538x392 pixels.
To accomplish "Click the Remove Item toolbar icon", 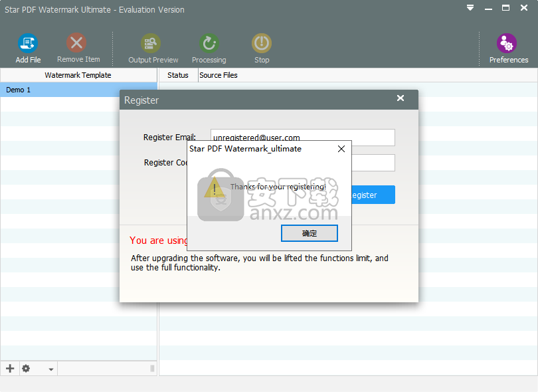I will click(76, 43).
